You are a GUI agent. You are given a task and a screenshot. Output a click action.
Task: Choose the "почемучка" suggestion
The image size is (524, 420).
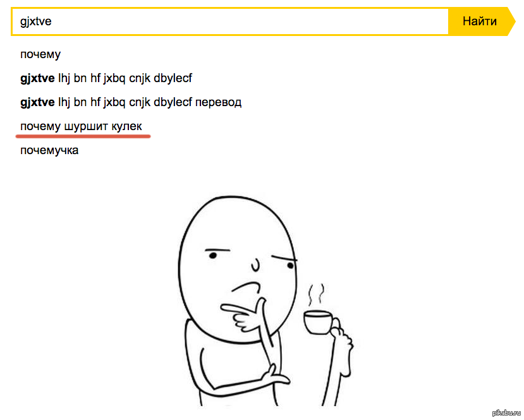pos(49,150)
